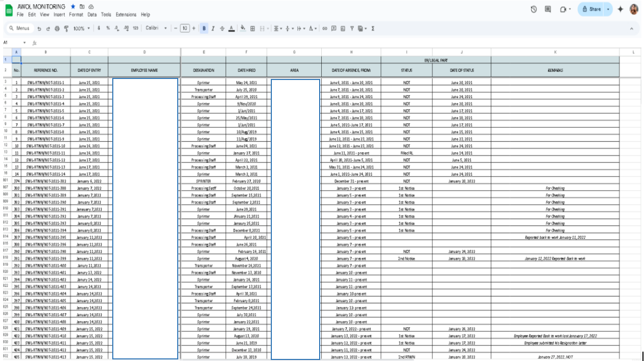Viewport: 644px width, 361px height.
Task: Open the View menu
Action: [45, 15]
